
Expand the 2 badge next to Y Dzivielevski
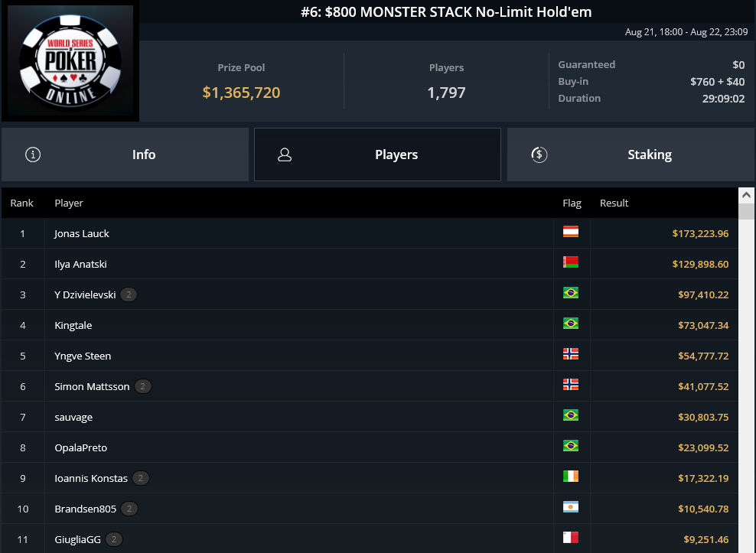pyautogui.click(x=129, y=294)
